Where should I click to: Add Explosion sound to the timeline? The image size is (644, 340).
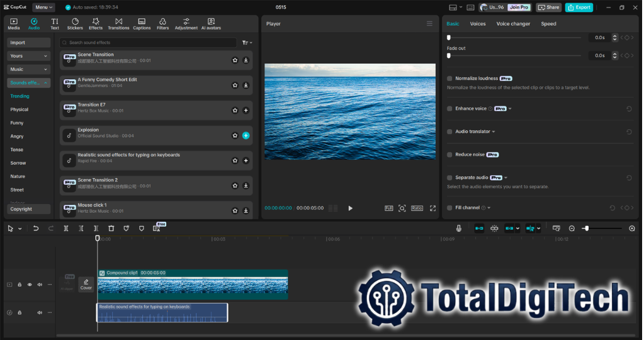pyautogui.click(x=246, y=135)
